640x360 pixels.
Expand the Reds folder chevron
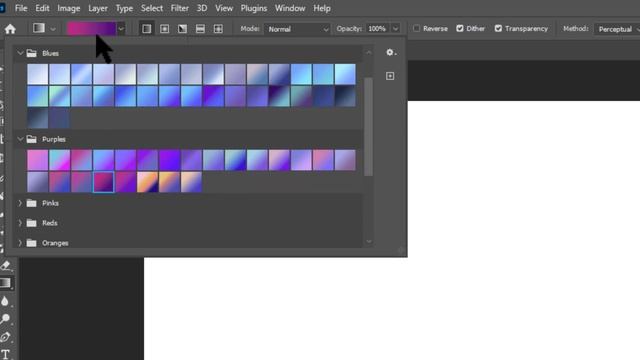20,223
